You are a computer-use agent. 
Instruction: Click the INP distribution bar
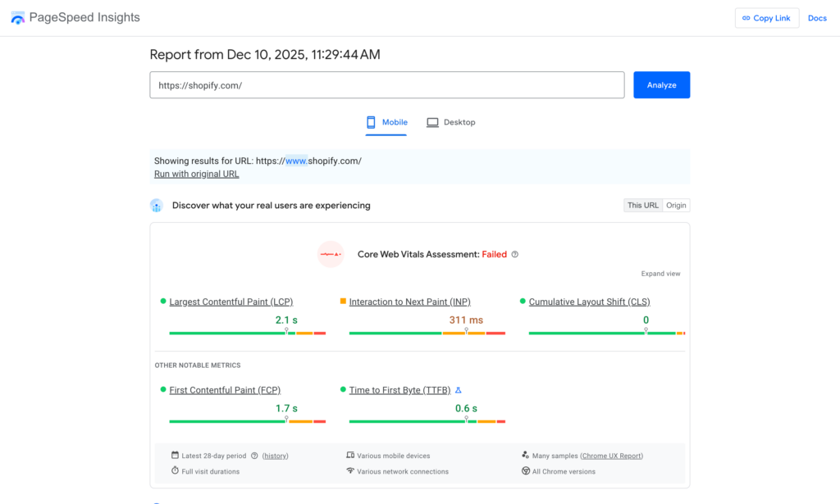tap(427, 334)
